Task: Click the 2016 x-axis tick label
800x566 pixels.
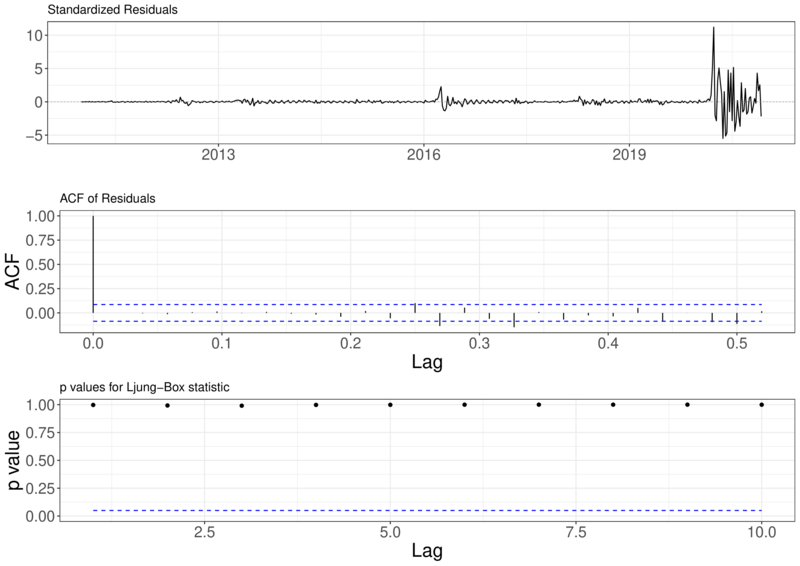Action: click(423, 154)
